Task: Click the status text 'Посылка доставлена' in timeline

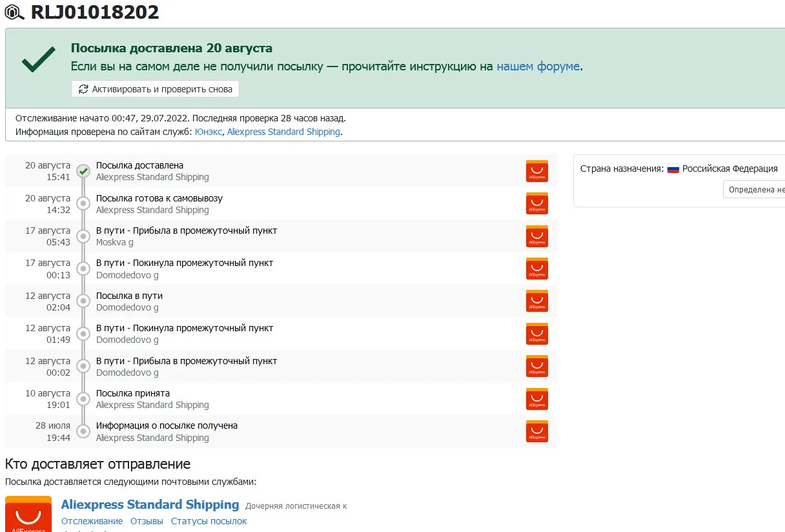Action: click(139, 165)
